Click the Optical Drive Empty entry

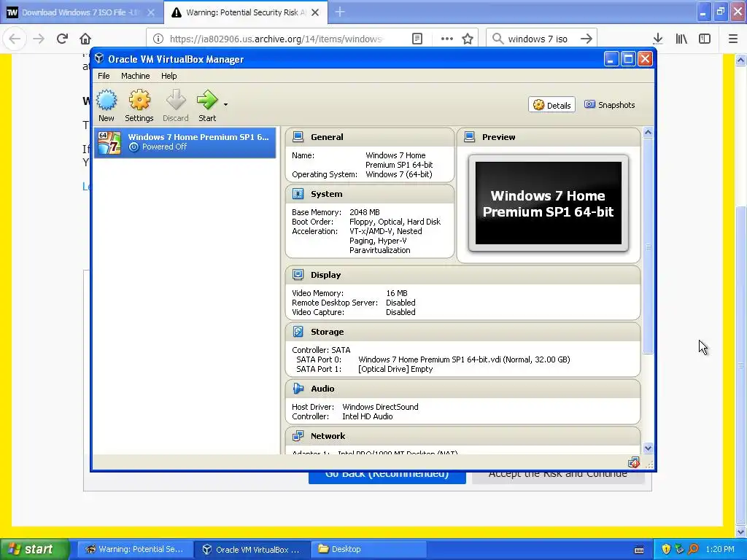pos(395,369)
